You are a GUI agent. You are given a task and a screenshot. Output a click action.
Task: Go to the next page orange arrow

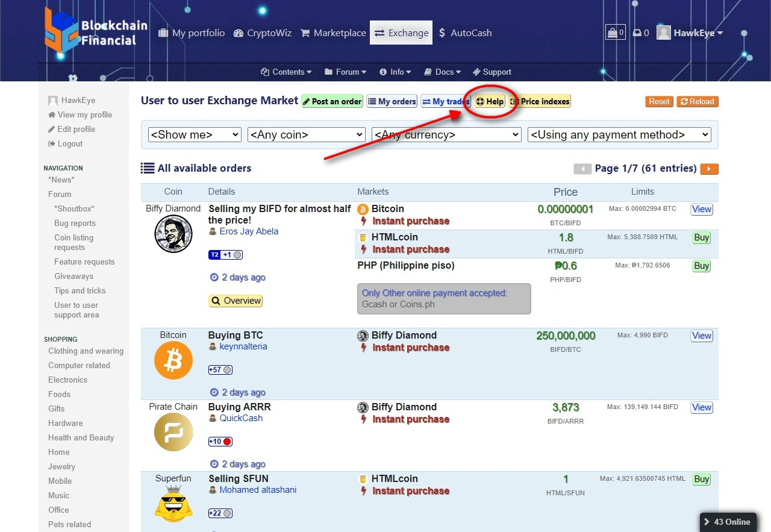(x=709, y=169)
